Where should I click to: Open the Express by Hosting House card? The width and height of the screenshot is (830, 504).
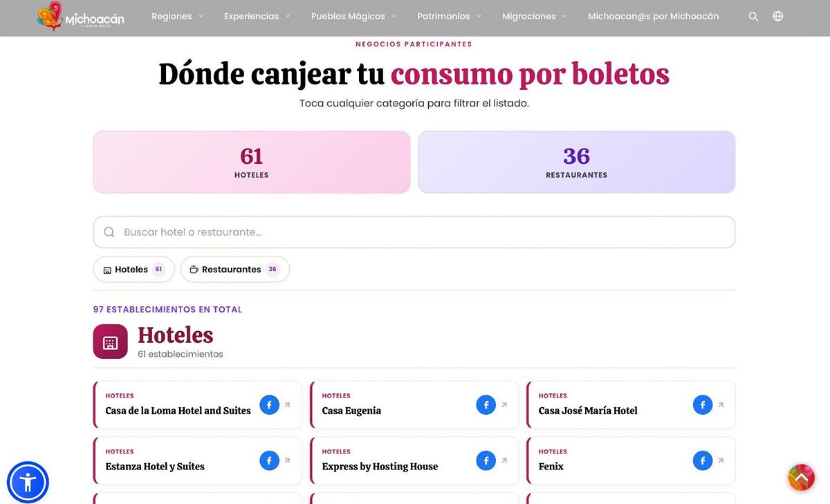[x=414, y=460]
